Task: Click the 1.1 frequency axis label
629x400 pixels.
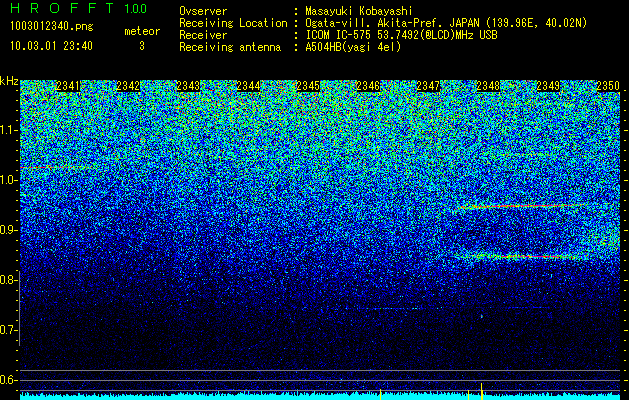Action: pyautogui.click(x=9, y=130)
